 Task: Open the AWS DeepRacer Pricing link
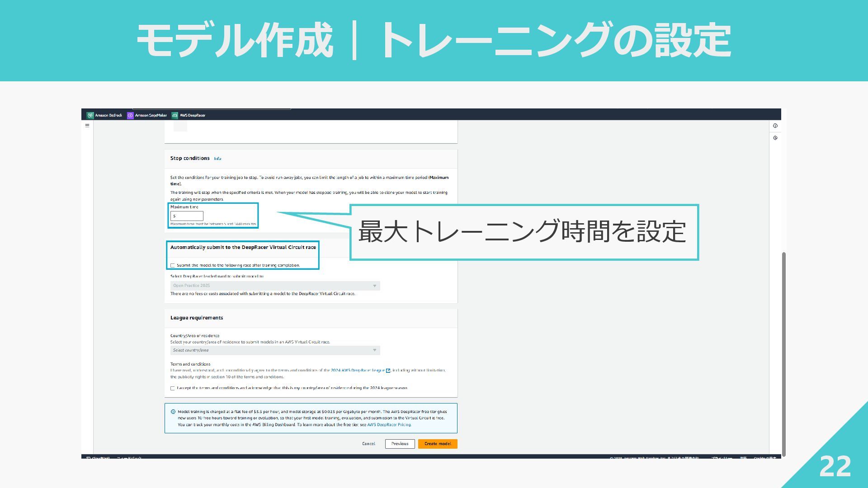tap(389, 425)
